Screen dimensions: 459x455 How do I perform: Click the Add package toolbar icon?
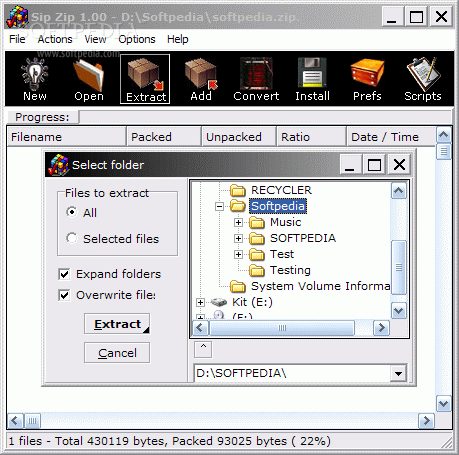tap(201, 74)
